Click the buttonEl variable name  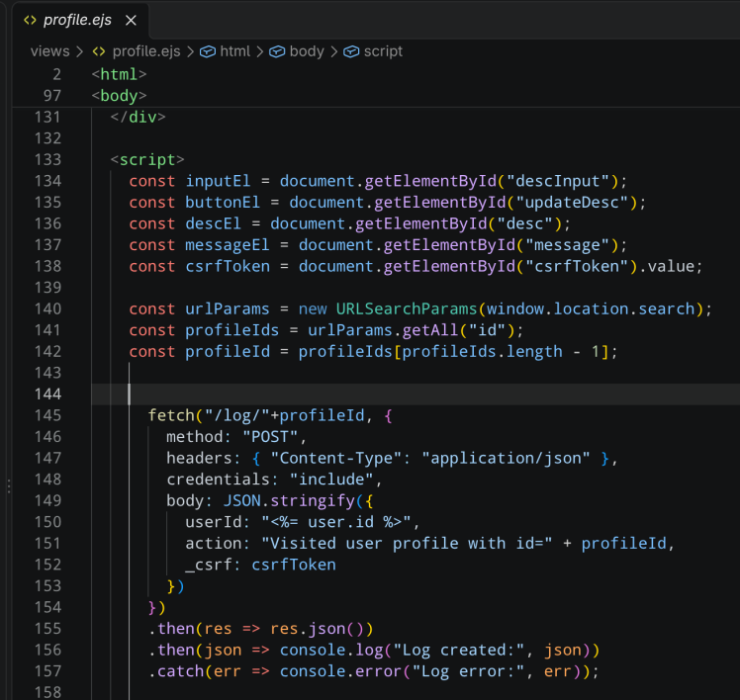point(223,203)
